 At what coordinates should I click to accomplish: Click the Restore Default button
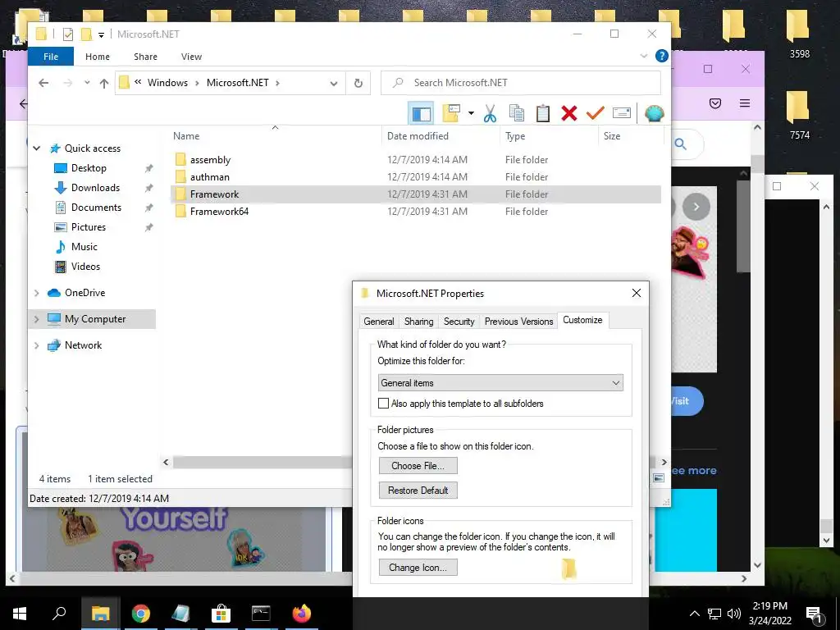tap(418, 491)
